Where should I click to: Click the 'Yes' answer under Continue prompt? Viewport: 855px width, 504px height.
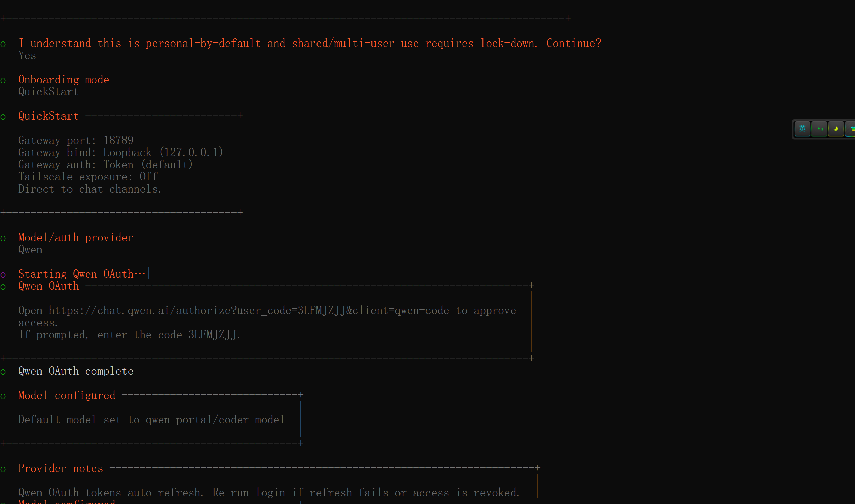click(27, 56)
